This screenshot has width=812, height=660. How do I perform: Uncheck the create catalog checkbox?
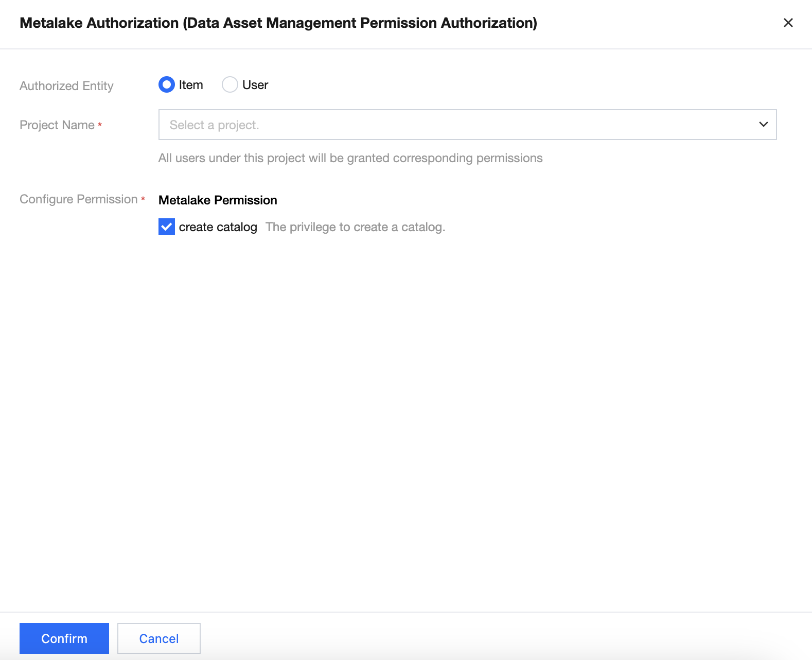(167, 227)
